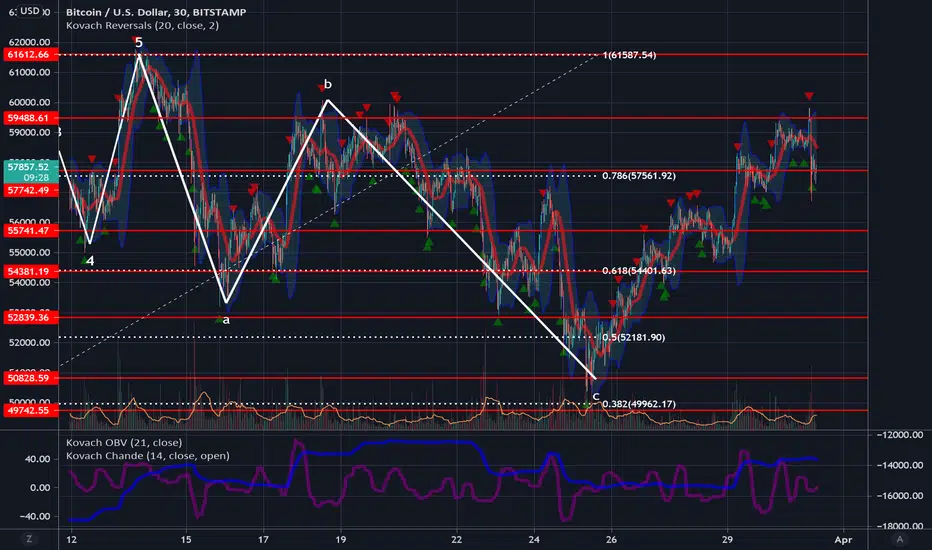Click the Fibonacci 0.618(54401.63) label
Viewport: 932px width, 550px height.
tap(639, 271)
